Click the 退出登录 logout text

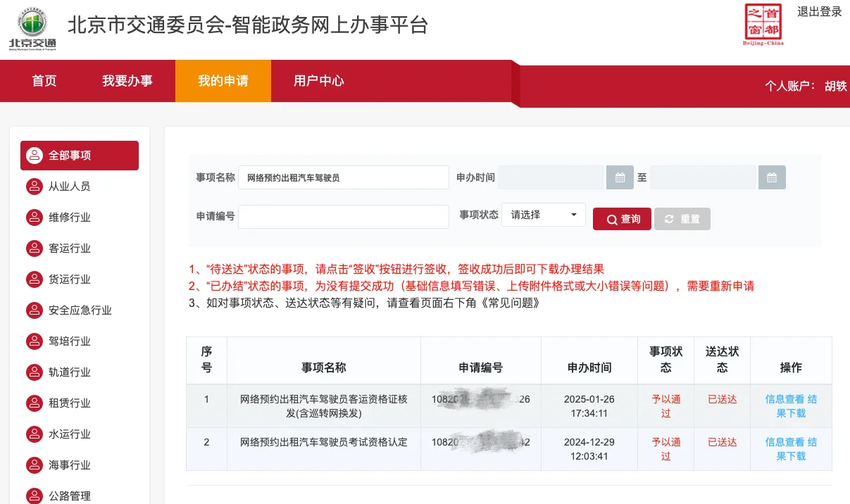click(819, 11)
